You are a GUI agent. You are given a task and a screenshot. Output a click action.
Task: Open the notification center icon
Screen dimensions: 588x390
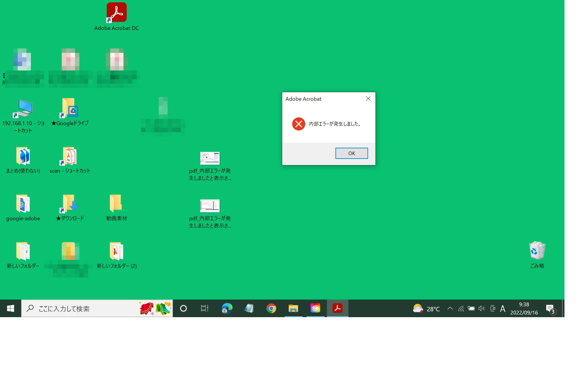tap(550, 309)
